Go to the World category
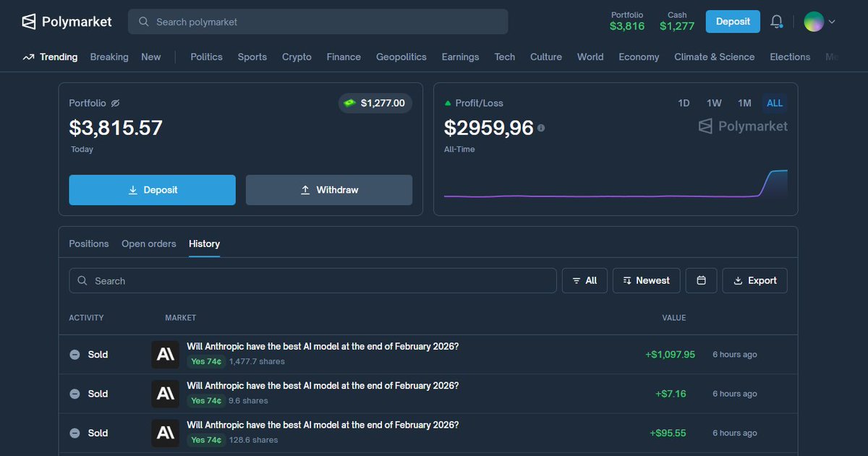The height and width of the screenshot is (456, 868). (590, 57)
